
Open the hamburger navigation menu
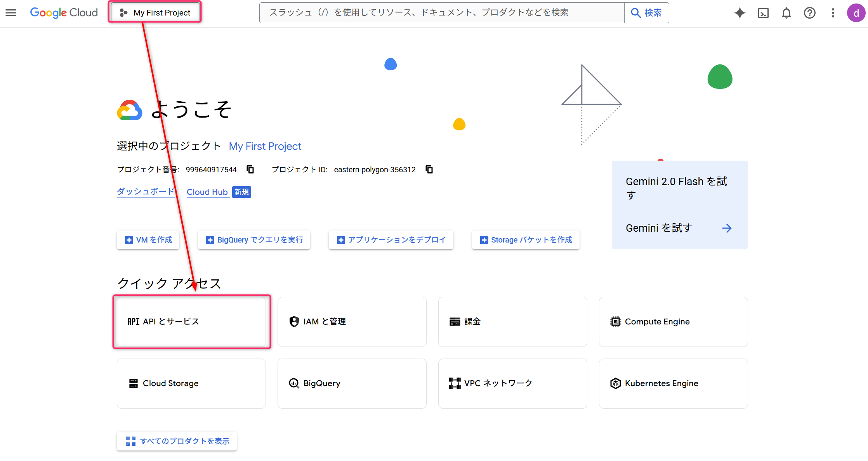coord(11,13)
